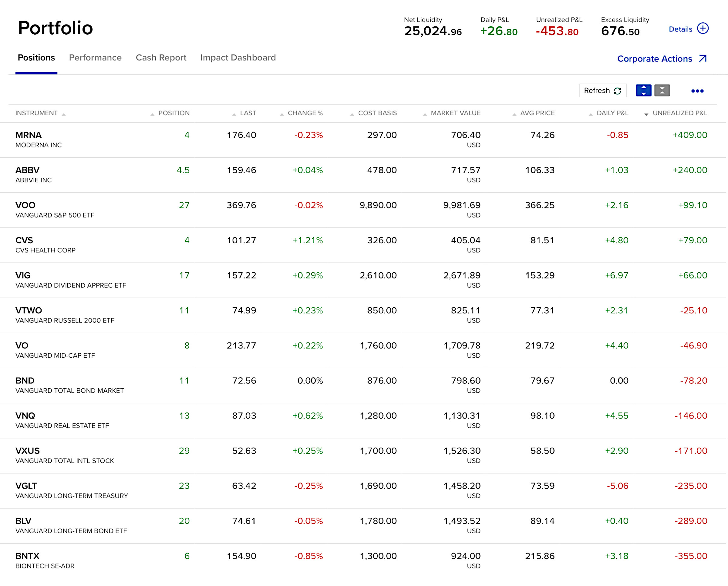Click VTWO unrealized P&L -25.10

[693, 311]
